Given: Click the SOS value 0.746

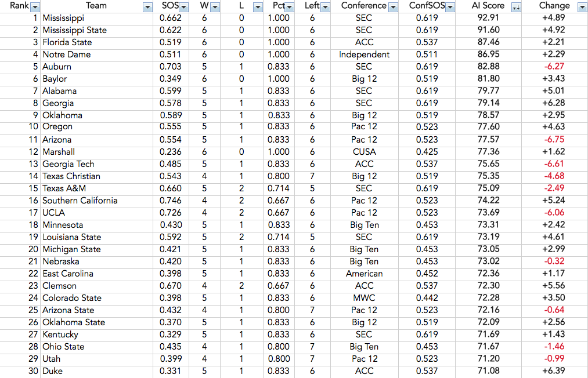Looking at the screenshot, I should 170,201.
